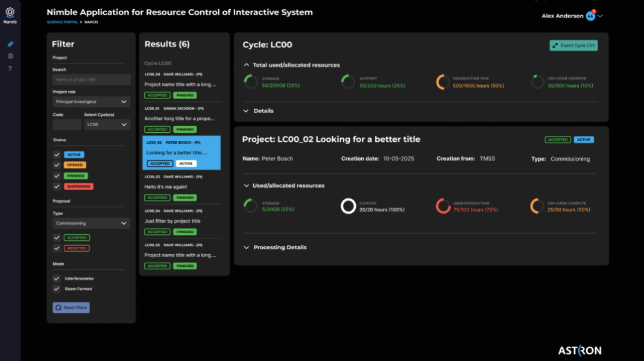Viewport: 644px width, 361px height.
Task: Open the Science Portal breadcrumb link
Action: [x=62, y=21]
